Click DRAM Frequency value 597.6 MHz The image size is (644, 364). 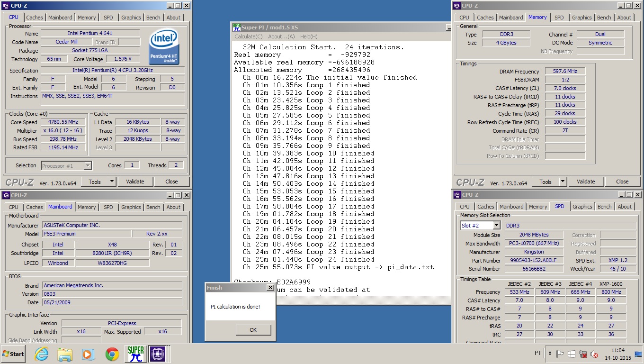(x=565, y=72)
